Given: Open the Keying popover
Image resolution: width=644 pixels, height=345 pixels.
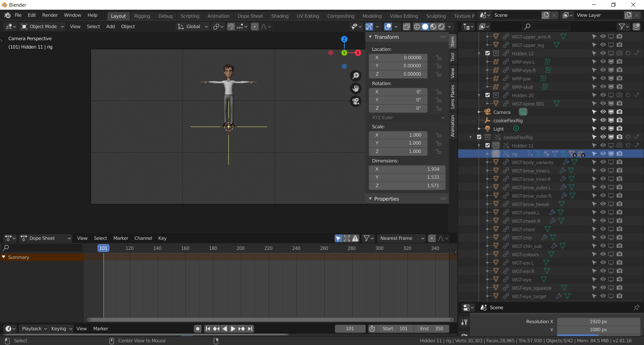Looking at the screenshot, I should pyautogui.click(x=61, y=329).
